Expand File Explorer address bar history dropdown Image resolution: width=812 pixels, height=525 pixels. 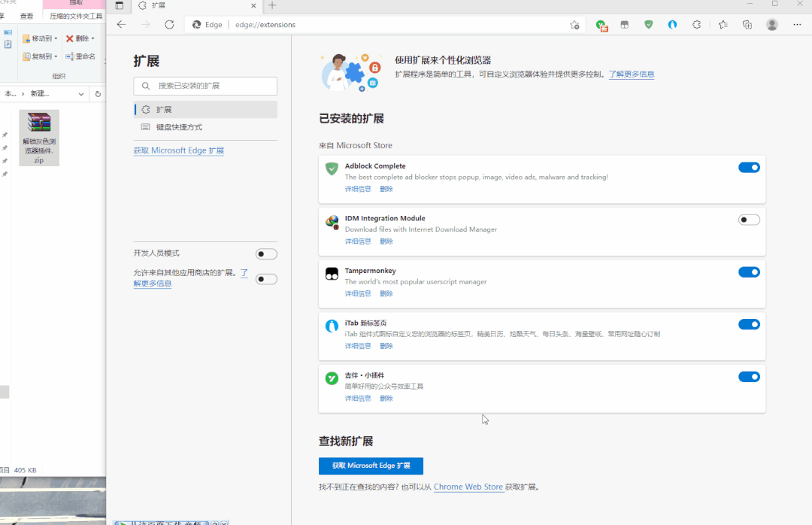[80, 94]
